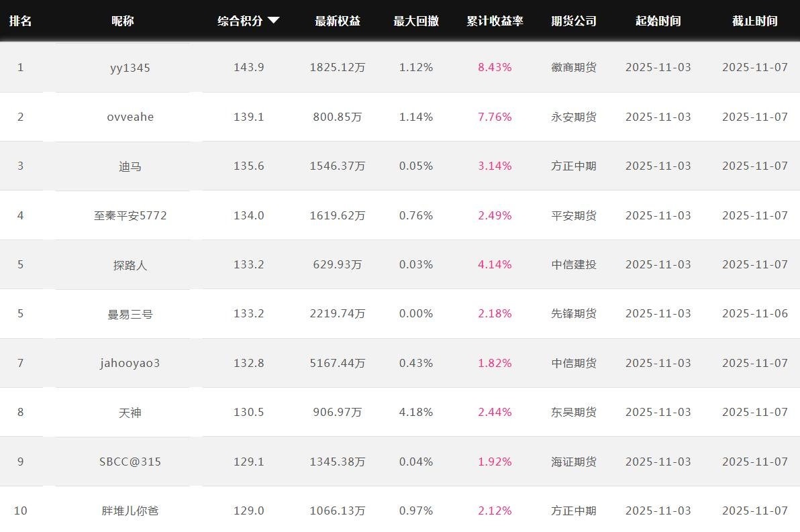Select the nickname 探路人

point(130,265)
